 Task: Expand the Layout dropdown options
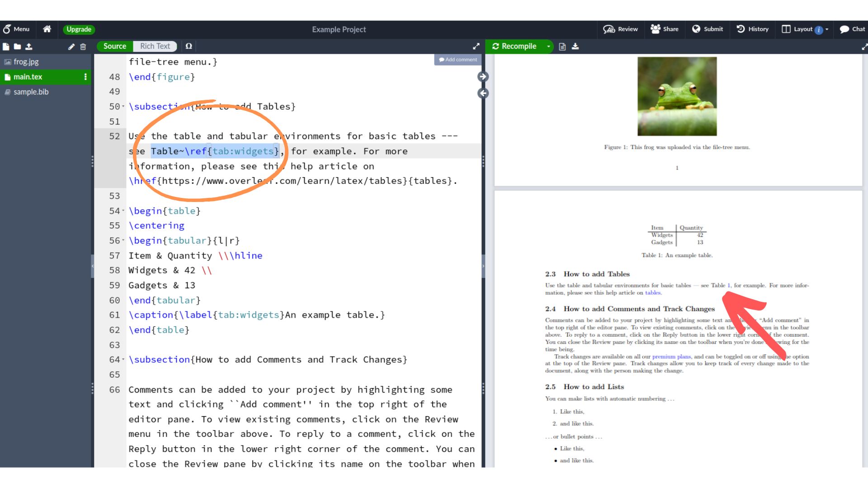coord(830,29)
